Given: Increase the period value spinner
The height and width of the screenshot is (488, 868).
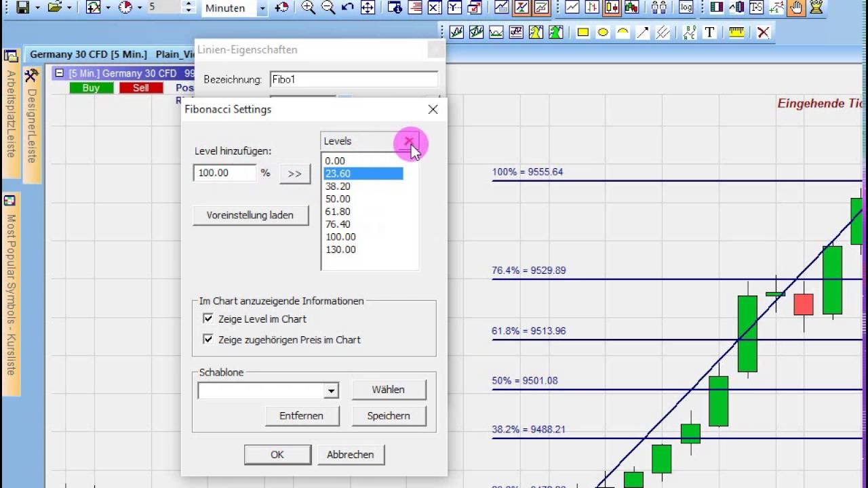Looking at the screenshot, I should (189, 4).
